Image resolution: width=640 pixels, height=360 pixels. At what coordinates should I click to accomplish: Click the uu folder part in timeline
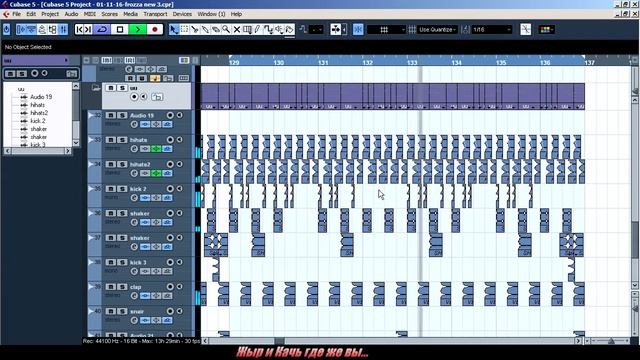click(393, 96)
